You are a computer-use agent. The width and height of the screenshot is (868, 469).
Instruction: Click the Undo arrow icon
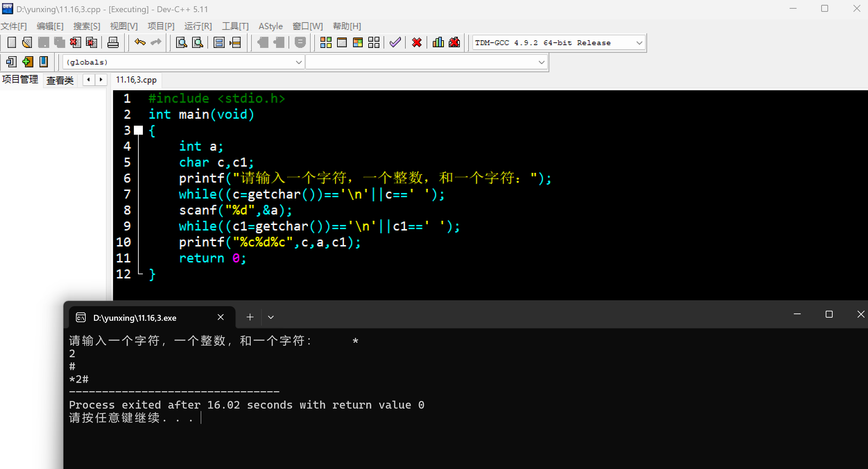(140, 42)
